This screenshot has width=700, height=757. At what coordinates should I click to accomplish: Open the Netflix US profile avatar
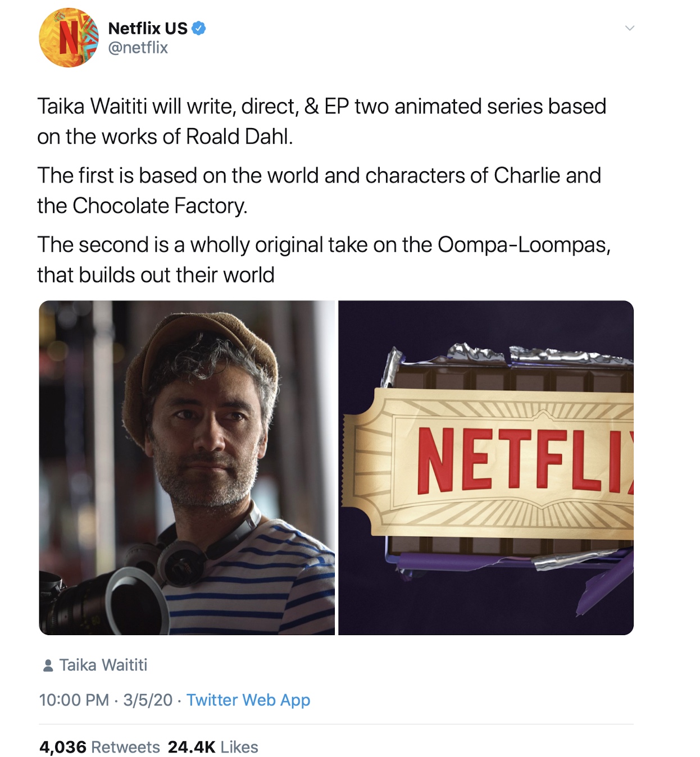point(69,38)
